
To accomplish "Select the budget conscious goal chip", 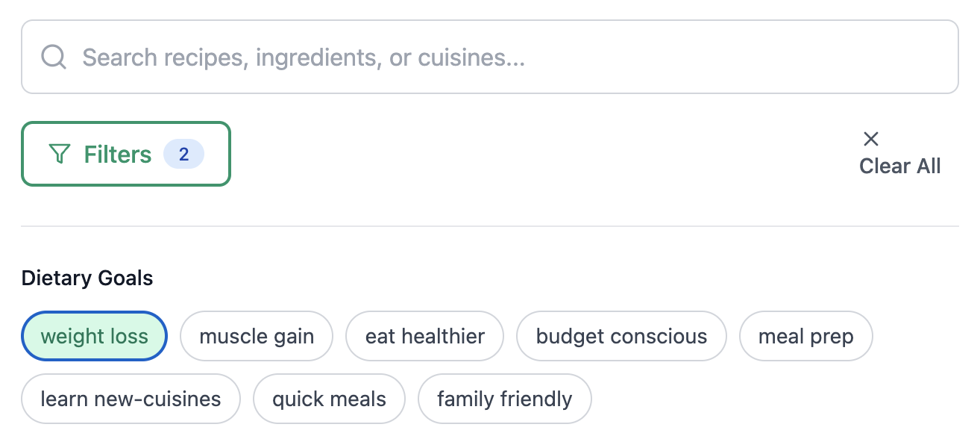I will point(621,337).
